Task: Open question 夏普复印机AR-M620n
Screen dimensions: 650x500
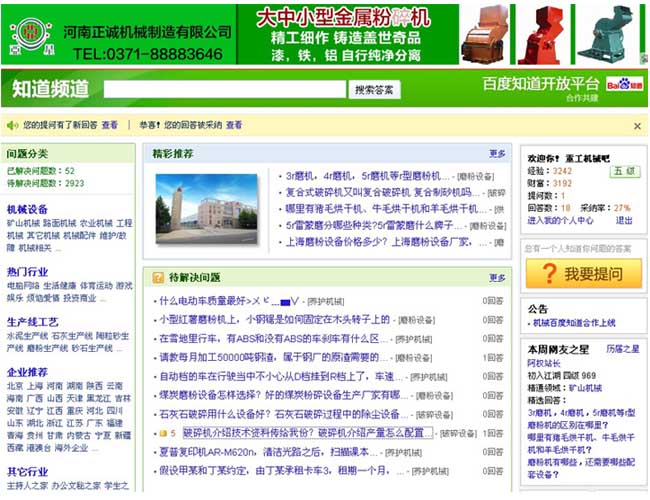Action: [x=269, y=452]
